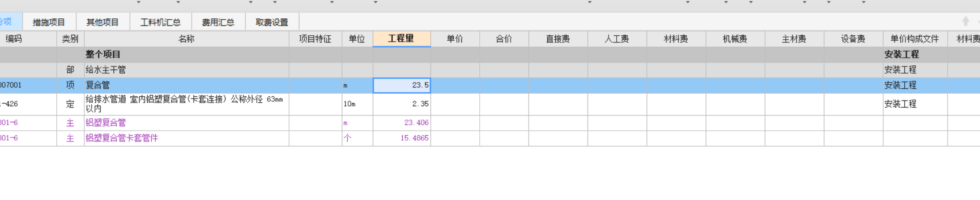Viewport: 980px width, 200px height.
Task: Select the 费用汇总 tab
Action: [218, 22]
